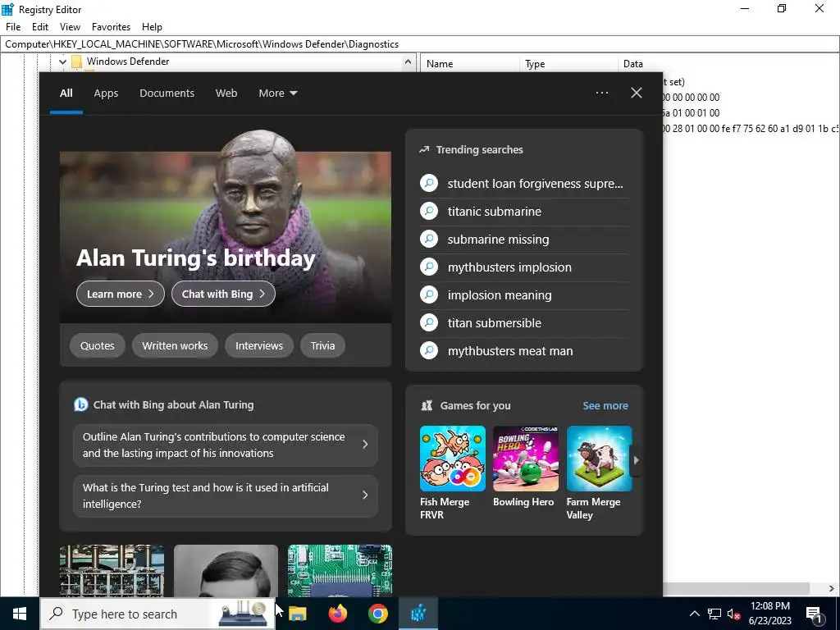Viewport: 840px width, 630px height.
Task: Click search icon beside implosion meaning
Action: pos(429,294)
